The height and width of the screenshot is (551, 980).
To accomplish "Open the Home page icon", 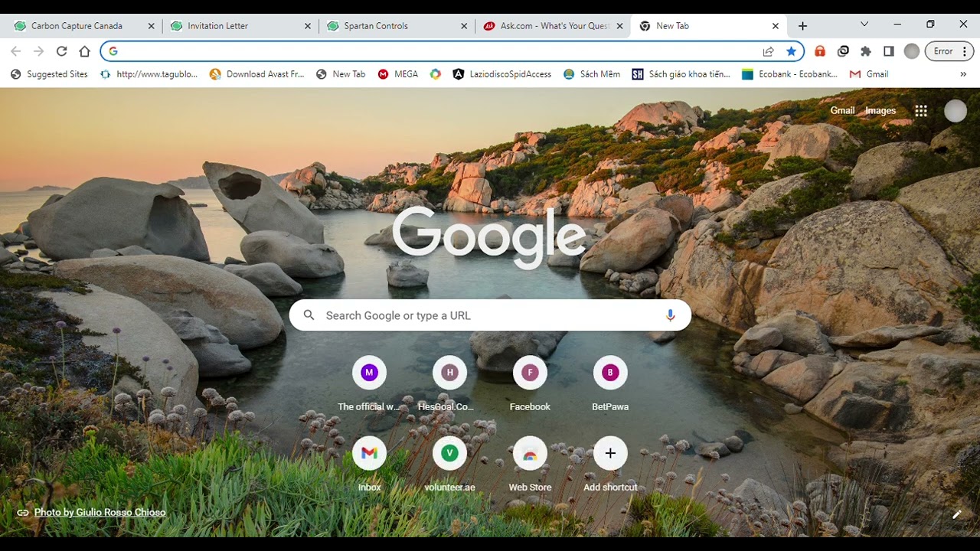I will pyautogui.click(x=85, y=51).
